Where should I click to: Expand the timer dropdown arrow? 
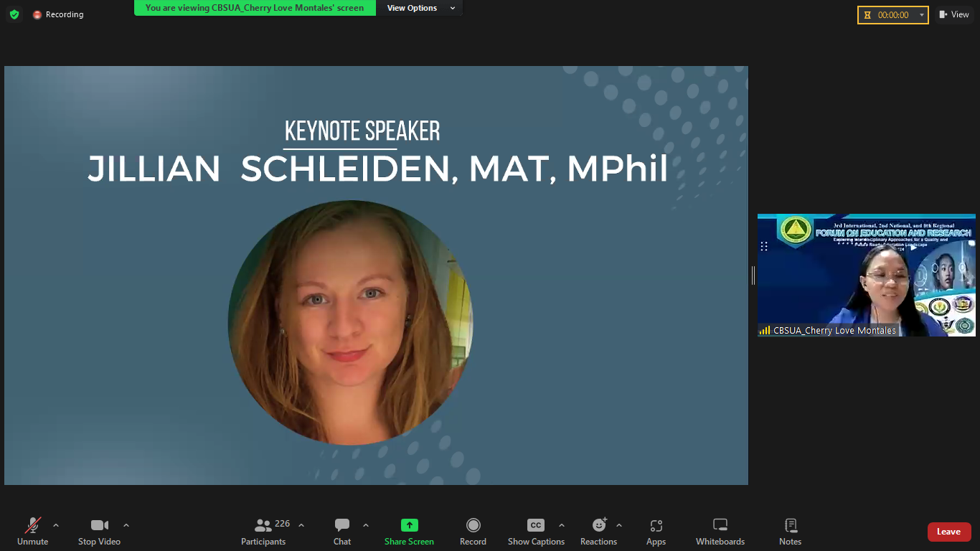[x=921, y=15]
